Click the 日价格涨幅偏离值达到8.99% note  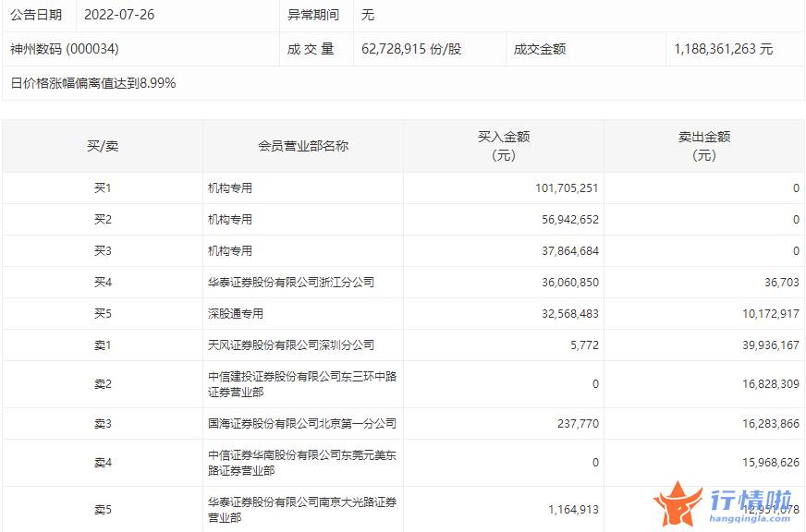[x=93, y=83]
